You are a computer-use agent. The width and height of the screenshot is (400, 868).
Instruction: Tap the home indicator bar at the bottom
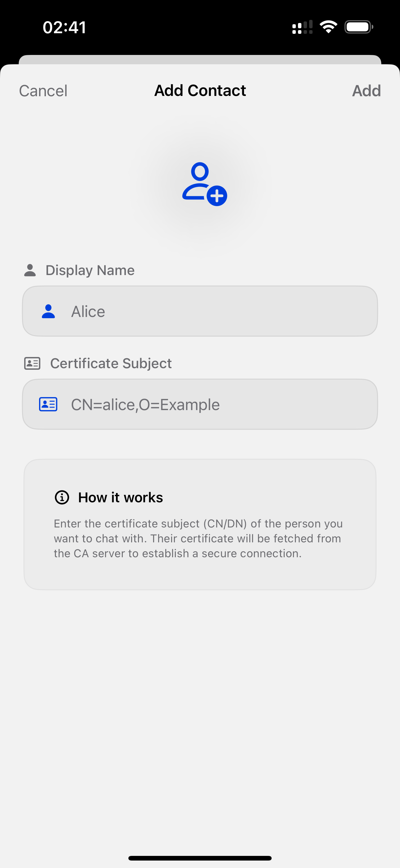200,858
